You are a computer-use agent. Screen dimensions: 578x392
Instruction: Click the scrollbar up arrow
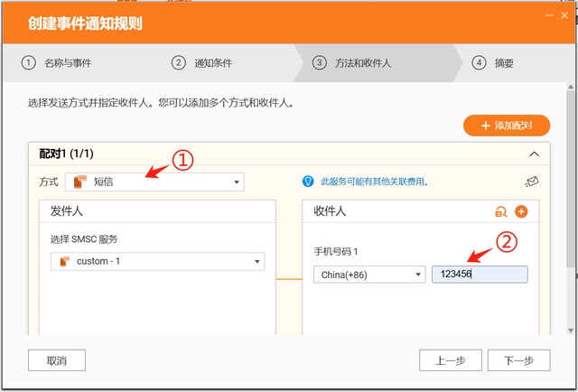[571, 87]
